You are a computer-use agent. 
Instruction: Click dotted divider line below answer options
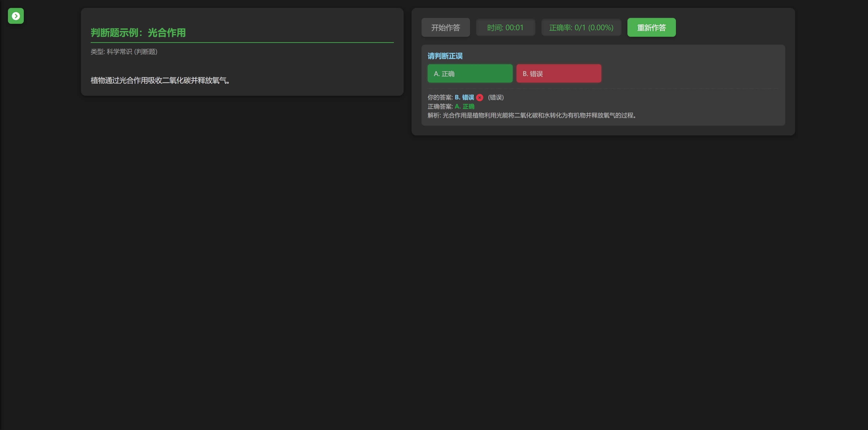click(x=603, y=89)
